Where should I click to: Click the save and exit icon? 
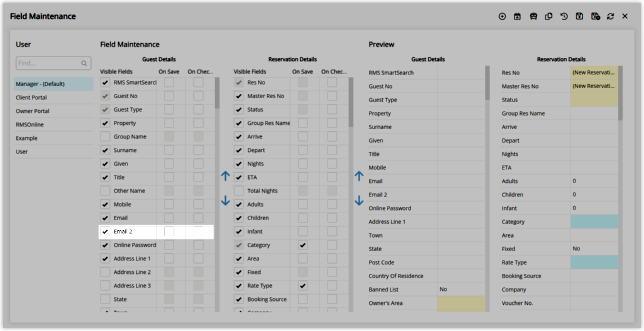596,16
